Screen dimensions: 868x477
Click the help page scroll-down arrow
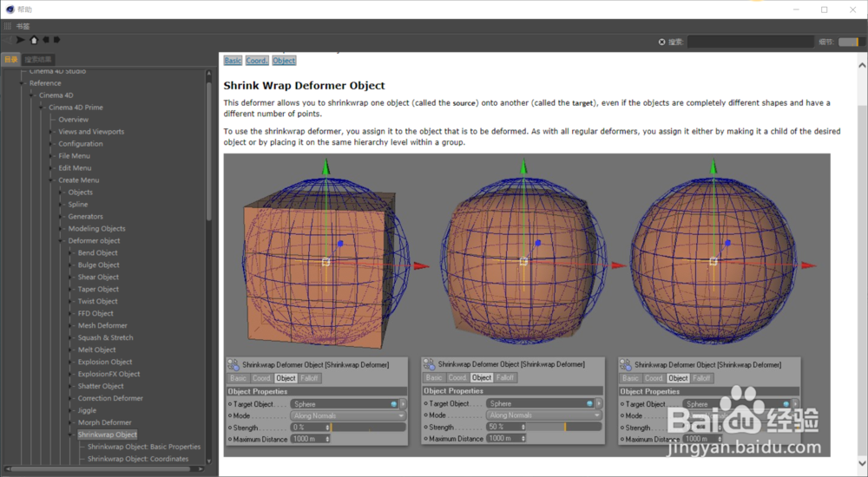click(862, 463)
